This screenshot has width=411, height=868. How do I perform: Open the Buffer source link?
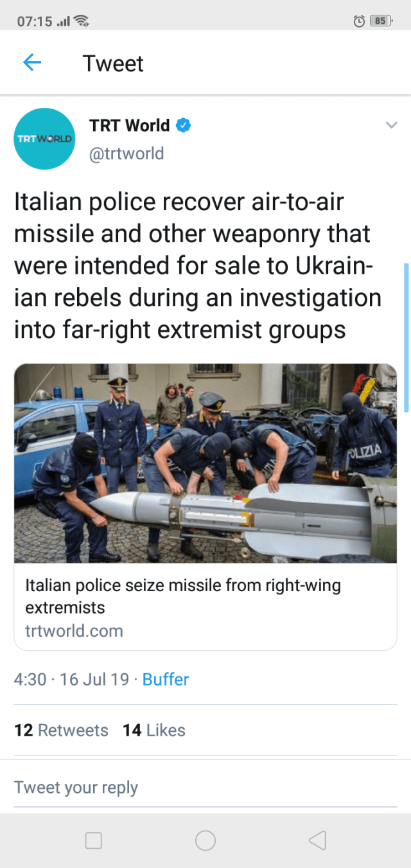(166, 679)
